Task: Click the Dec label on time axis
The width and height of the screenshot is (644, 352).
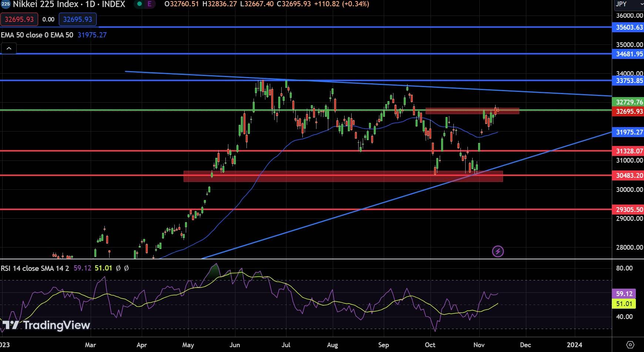Action: click(526, 345)
